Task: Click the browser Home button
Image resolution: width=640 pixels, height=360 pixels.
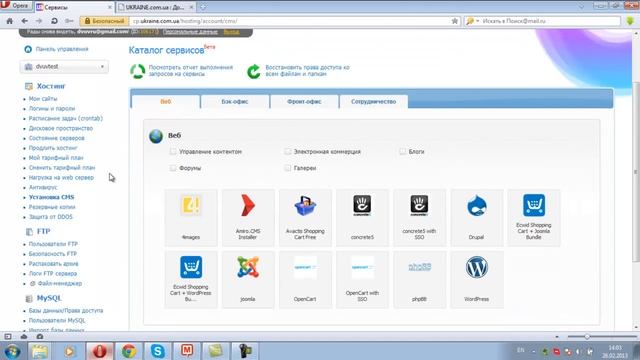Action: 10,21
